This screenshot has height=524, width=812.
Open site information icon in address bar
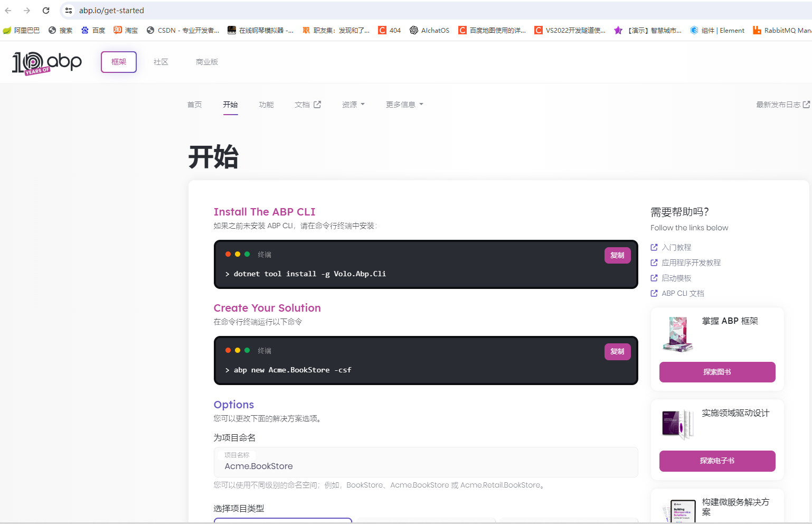(69, 10)
